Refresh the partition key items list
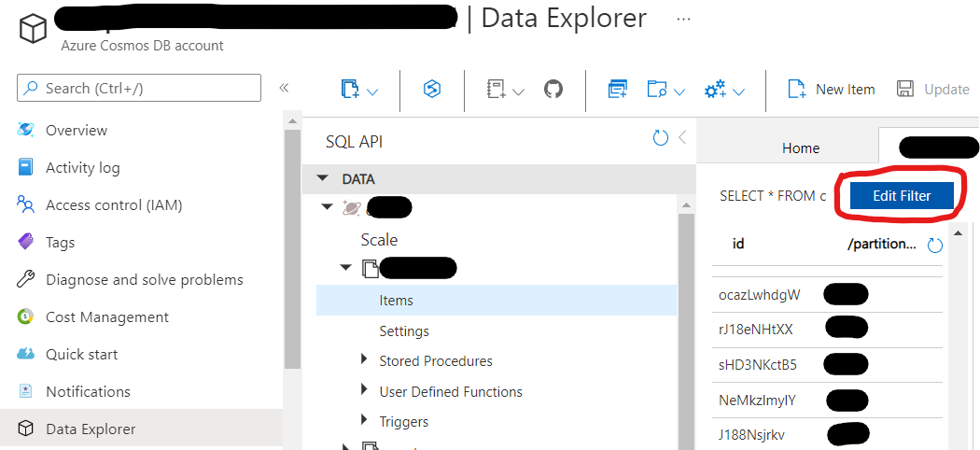The width and height of the screenshot is (980, 450). tap(934, 246)
